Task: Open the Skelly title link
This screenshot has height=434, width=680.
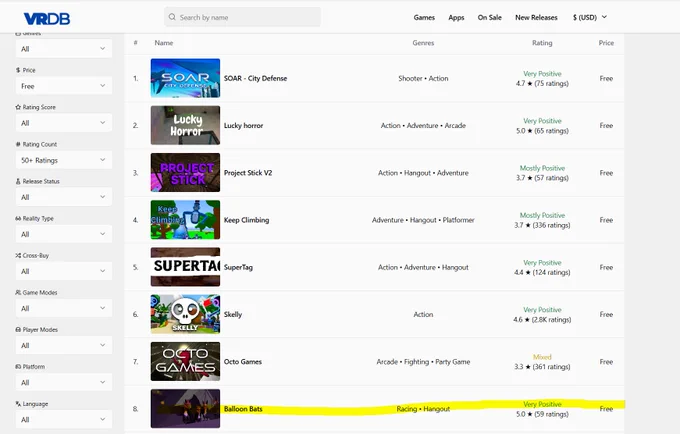Action: (x=233, y=315)
